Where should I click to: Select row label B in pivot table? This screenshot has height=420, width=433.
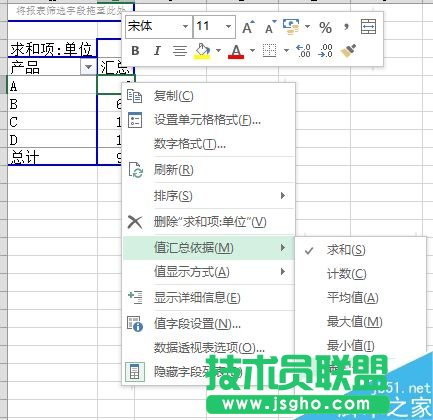click(52, 103)
